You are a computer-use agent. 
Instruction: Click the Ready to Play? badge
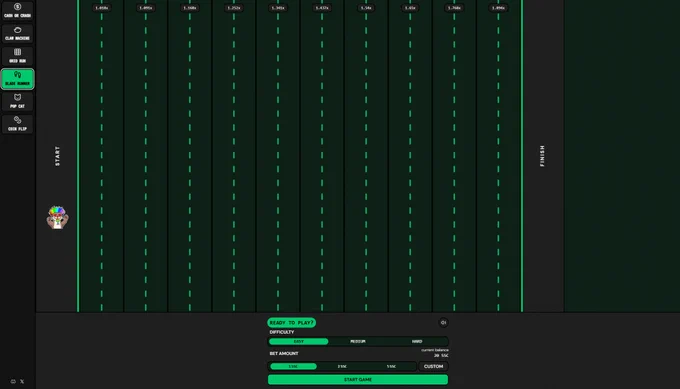[291, 323]
